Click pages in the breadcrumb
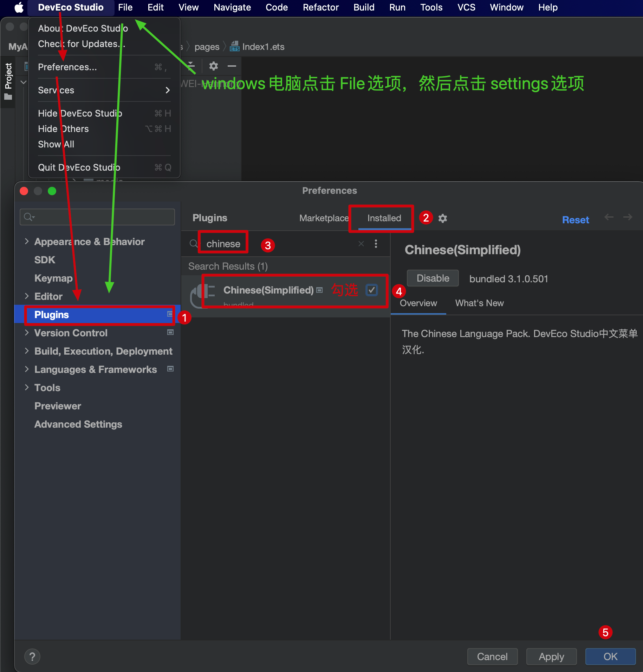Screen dimensions: 643x672 [x=207, y=47]
